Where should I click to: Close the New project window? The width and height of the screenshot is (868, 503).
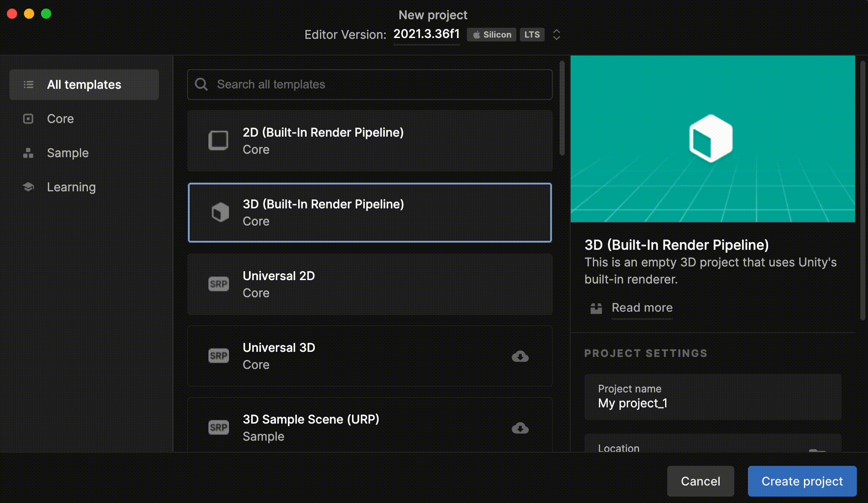pyautogui.click(x=12, y=14)
